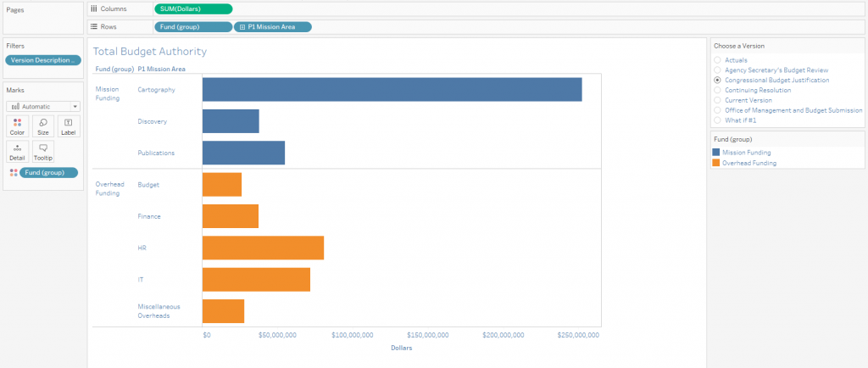The height and width of the screenshot is (368, 868).
Task: Select the Fund (group) pill in Rows
Action: (x=193, y=26)
